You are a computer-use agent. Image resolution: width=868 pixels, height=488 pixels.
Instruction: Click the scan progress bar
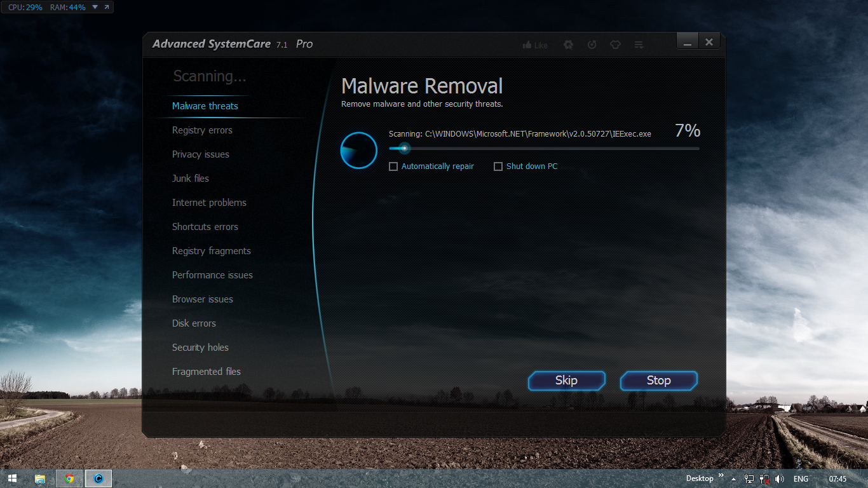pos(544,148)
